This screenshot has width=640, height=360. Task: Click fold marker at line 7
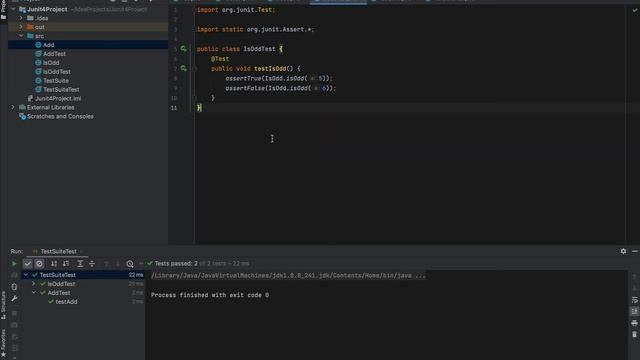point(195,69)
